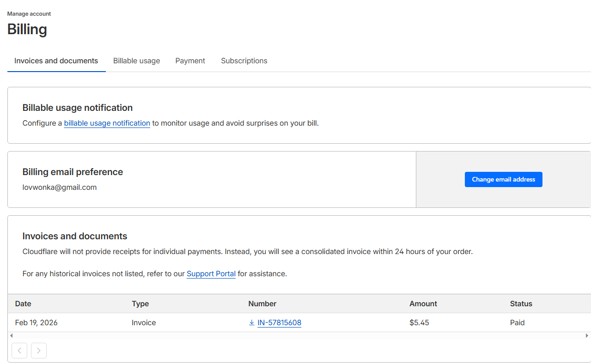Open the Payment tab

190,61
